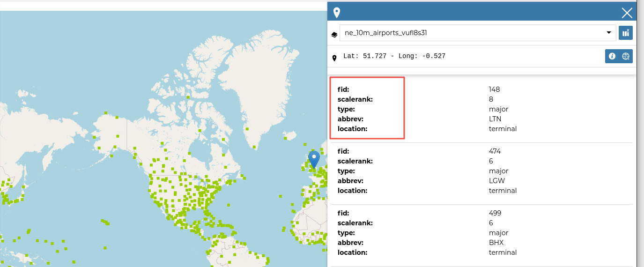This screenshot has width=644, height=267.
Task: Click the info icon button
Action: point(612,56)
